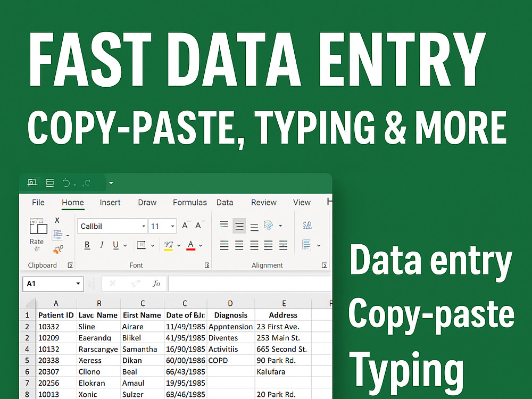The height and width of the screenshot is (399, 532).
Task: Click the AutoSave icon in title bar
Action: click(32, 183)
